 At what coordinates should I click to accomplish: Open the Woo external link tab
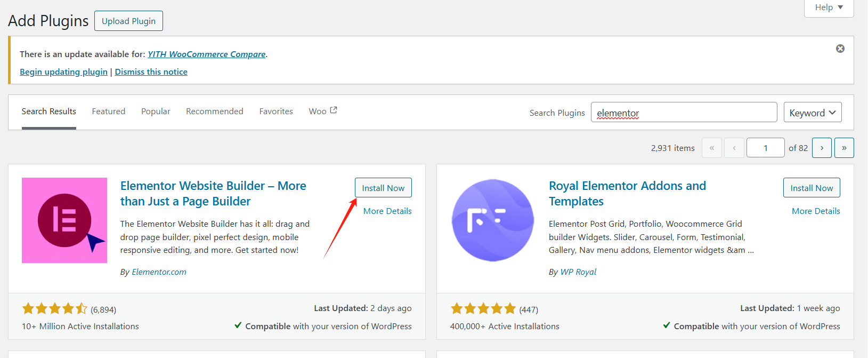click(x=322, y=111)
